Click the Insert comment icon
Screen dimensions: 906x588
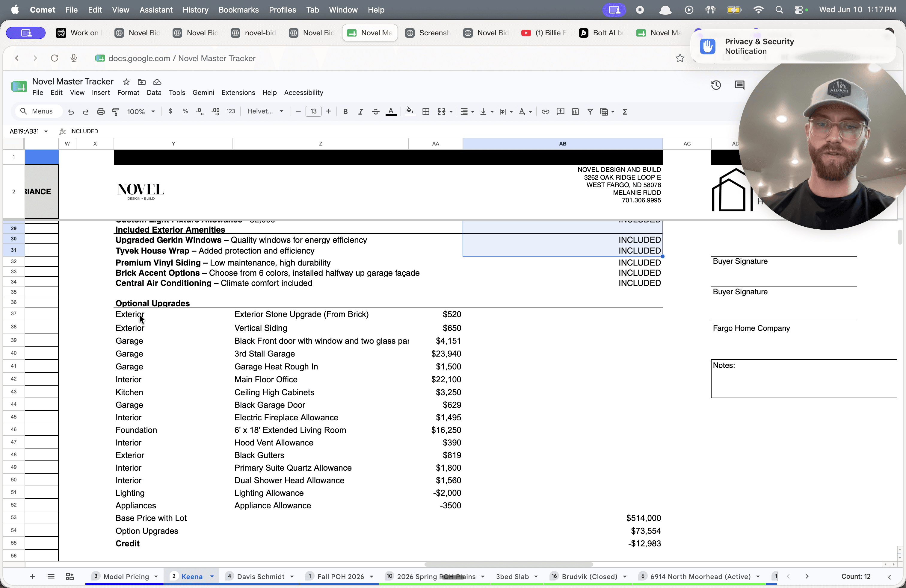[560, 111]
